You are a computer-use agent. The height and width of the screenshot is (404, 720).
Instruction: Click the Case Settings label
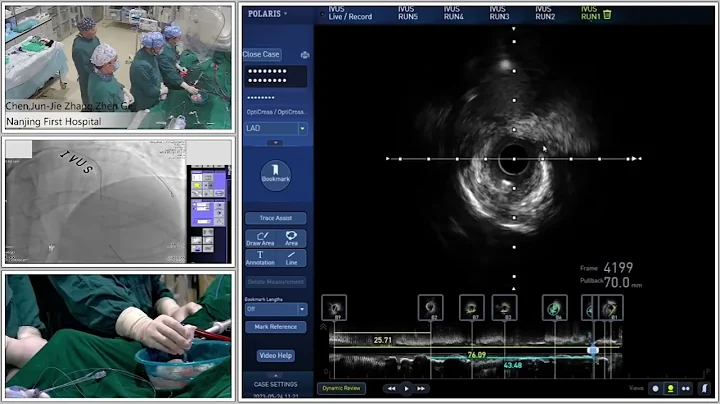[x=276, y=385]
